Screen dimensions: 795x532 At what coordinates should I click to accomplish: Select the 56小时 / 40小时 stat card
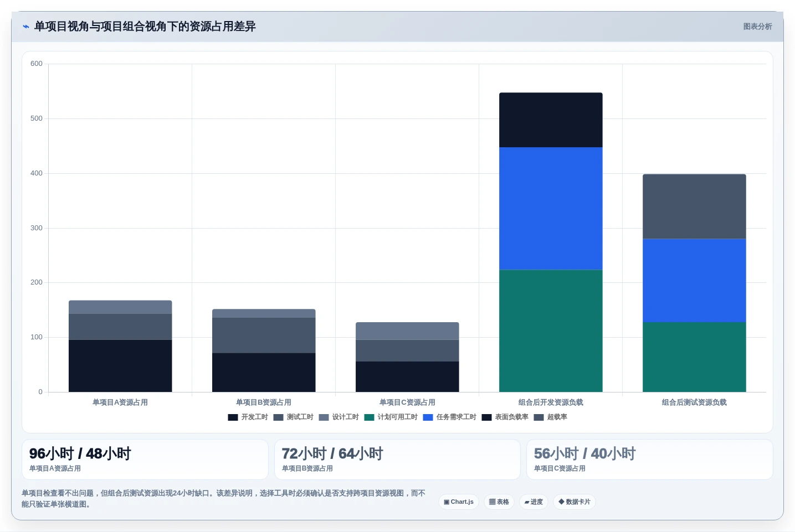[650, 459]
